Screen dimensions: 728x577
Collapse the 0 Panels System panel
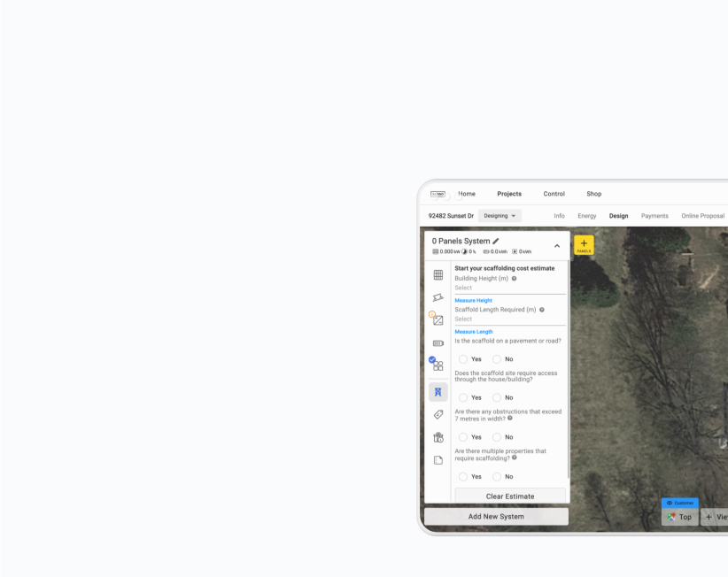click(x=557, y=246)
